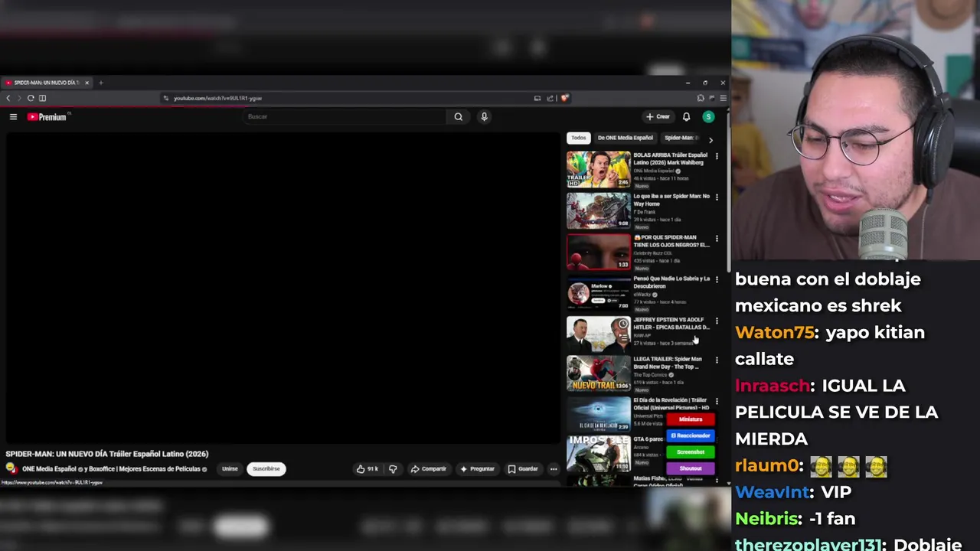Open options for JEFFREY EPSTEIN VS ADOLF HITLER video
Image resolution: width=980 pixels, height=551 pixels.
(x=717, y=321)
